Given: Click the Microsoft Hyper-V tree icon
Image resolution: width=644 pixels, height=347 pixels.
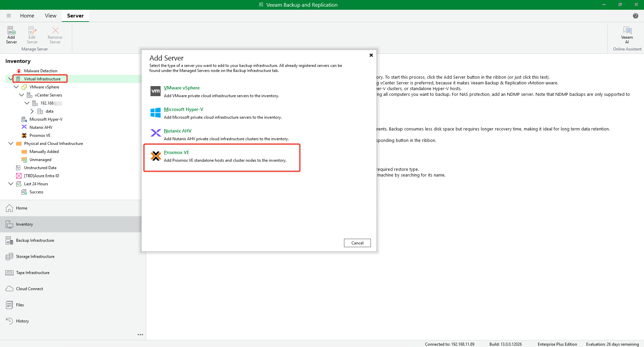Looking at the screenshot, I should tap(24, 119).
